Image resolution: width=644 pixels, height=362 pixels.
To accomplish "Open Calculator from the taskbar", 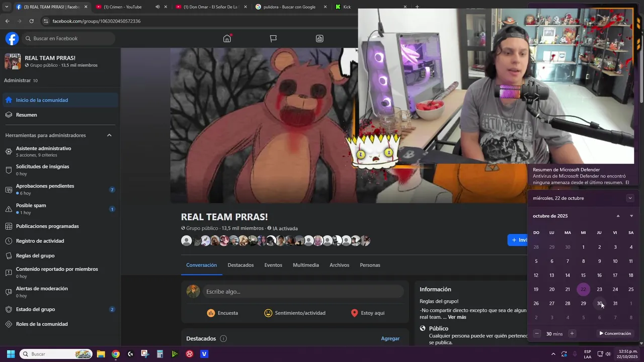I will pos(160,354).
